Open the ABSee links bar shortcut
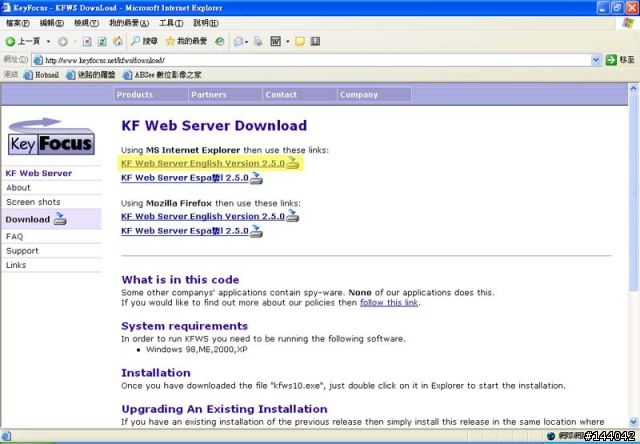Viewport: 640px width, 444px height. pyautogui.click(x=162, y=75)
